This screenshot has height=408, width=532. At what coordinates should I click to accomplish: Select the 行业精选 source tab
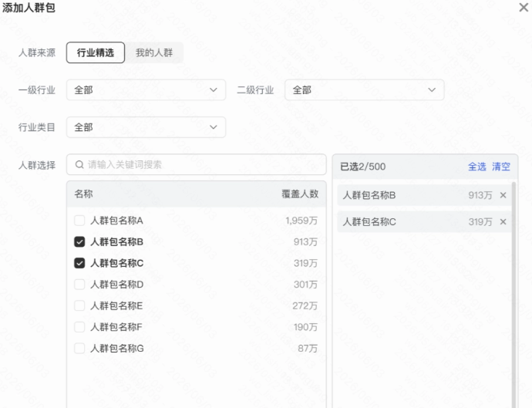click(x=96, y=52)
